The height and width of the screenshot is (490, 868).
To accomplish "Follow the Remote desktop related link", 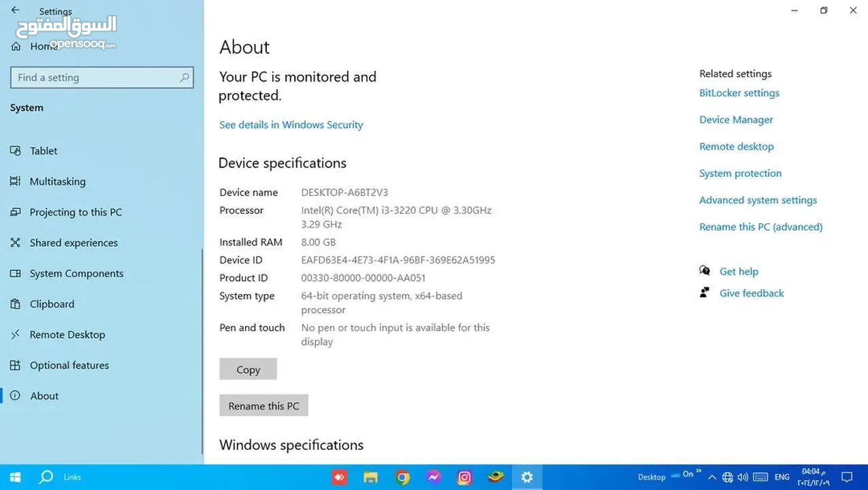I will (x=737, y=146).
